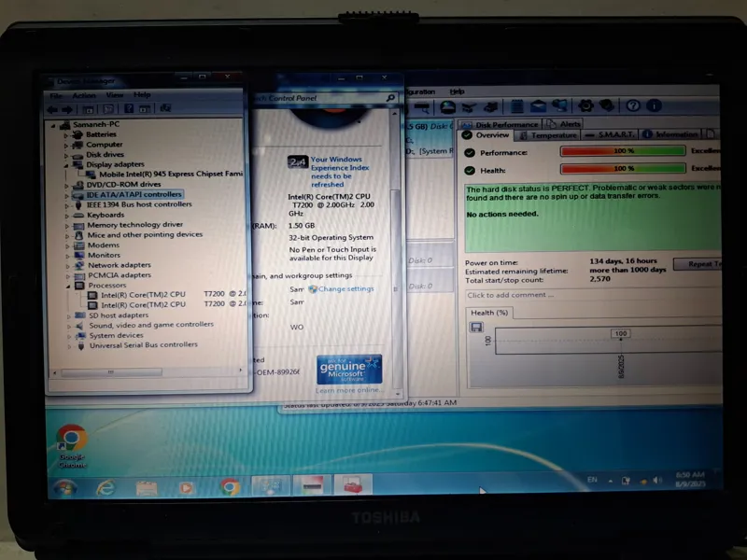This screenshot has height=560, width=747.
Task: Open Windows Explorer folder from taskbar
Action: click(147, 487)
